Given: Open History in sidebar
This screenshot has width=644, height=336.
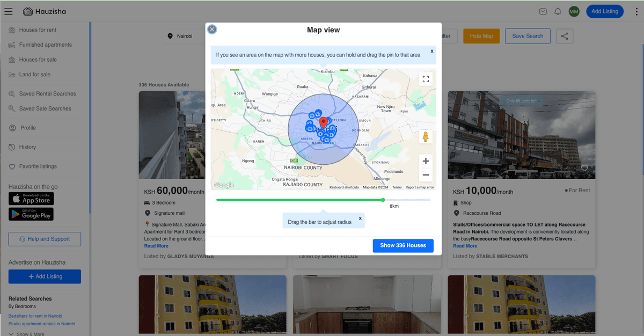Looking at the screenshot, I should tap(27, 147).
